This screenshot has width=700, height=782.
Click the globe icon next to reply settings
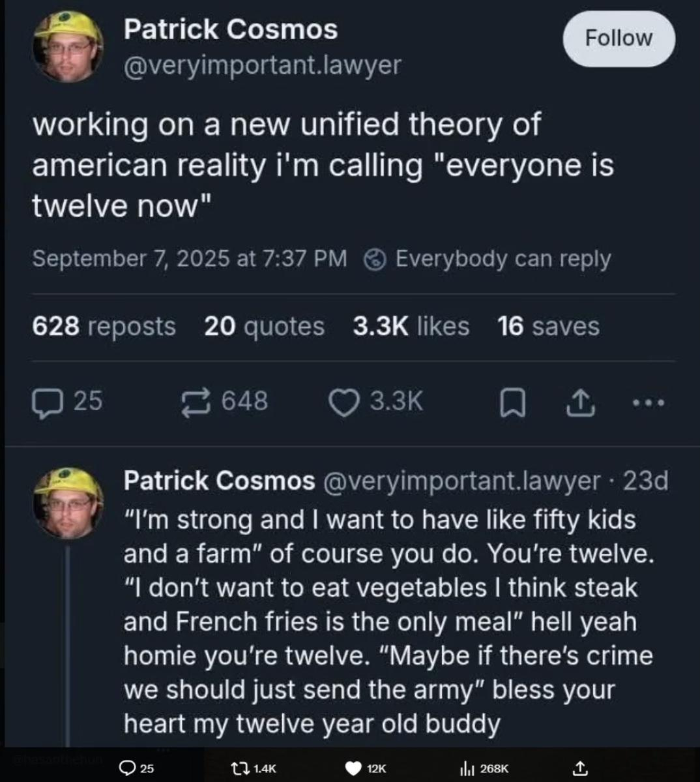click(375, 260)
